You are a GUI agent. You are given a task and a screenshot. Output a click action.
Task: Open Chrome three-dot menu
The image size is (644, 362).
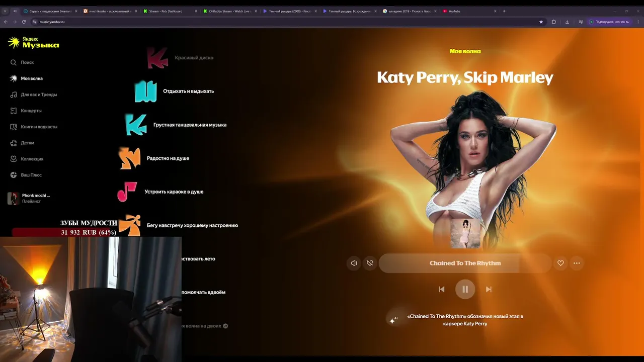(x=638, y=22)
